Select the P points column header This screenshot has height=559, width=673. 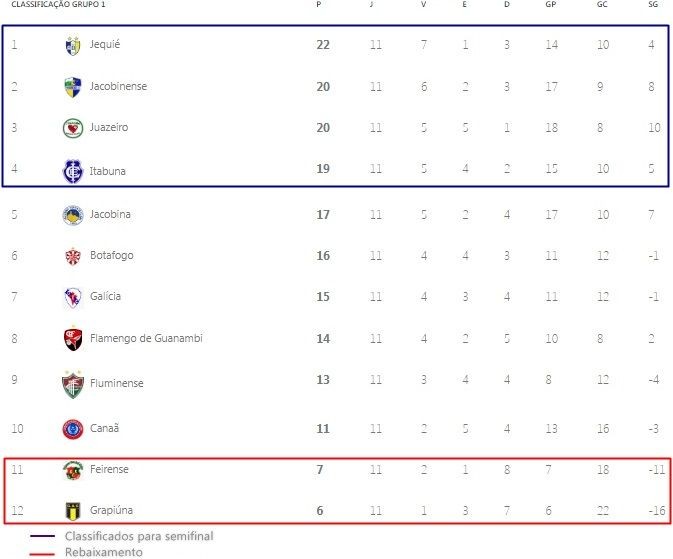[318, 4]
